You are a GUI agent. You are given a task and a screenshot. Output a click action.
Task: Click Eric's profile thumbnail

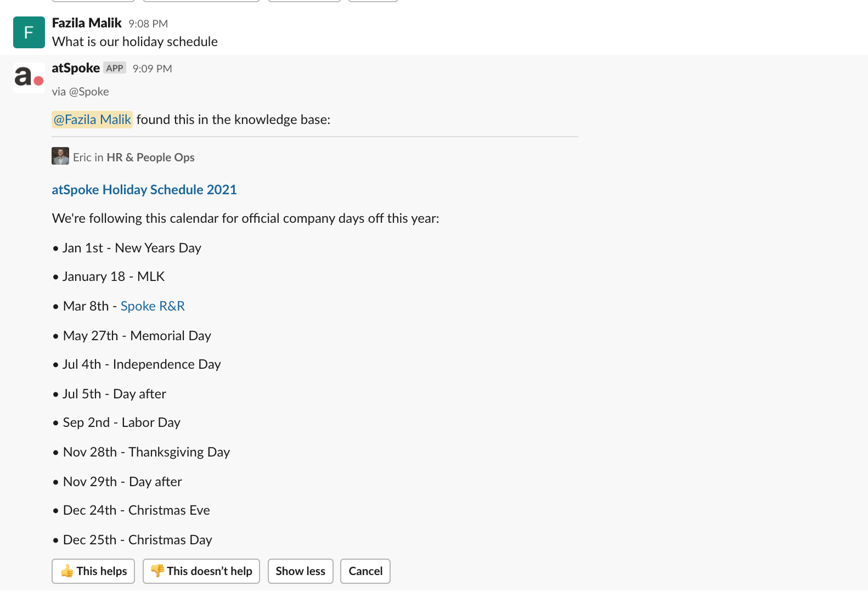tap(60, 156)
